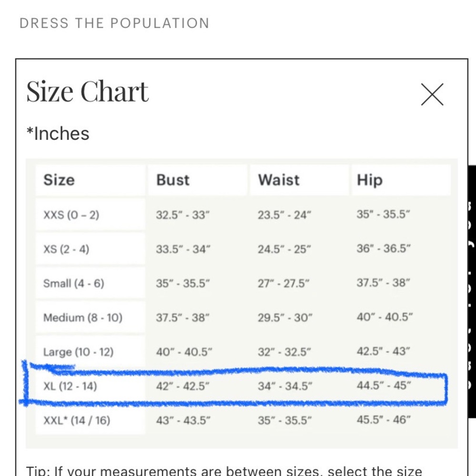Open the Dress The Population brand link
The image size is (476, 476).
(x=114, y=23)
